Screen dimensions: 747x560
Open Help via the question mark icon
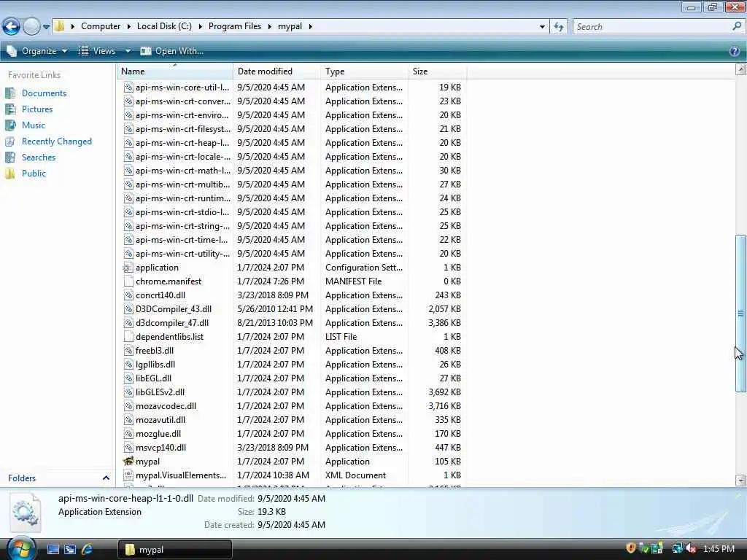click(x=734, y=51)
